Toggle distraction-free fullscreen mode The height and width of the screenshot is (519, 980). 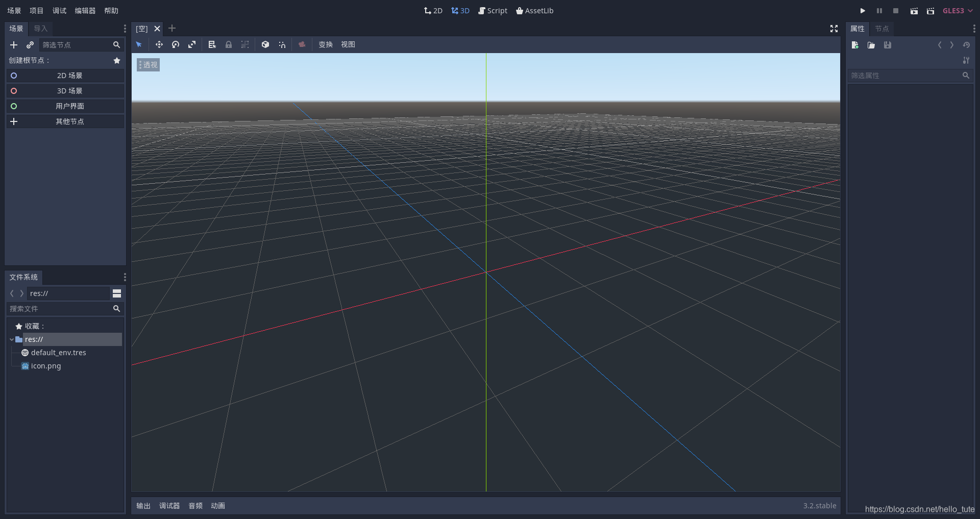(834, 29)
